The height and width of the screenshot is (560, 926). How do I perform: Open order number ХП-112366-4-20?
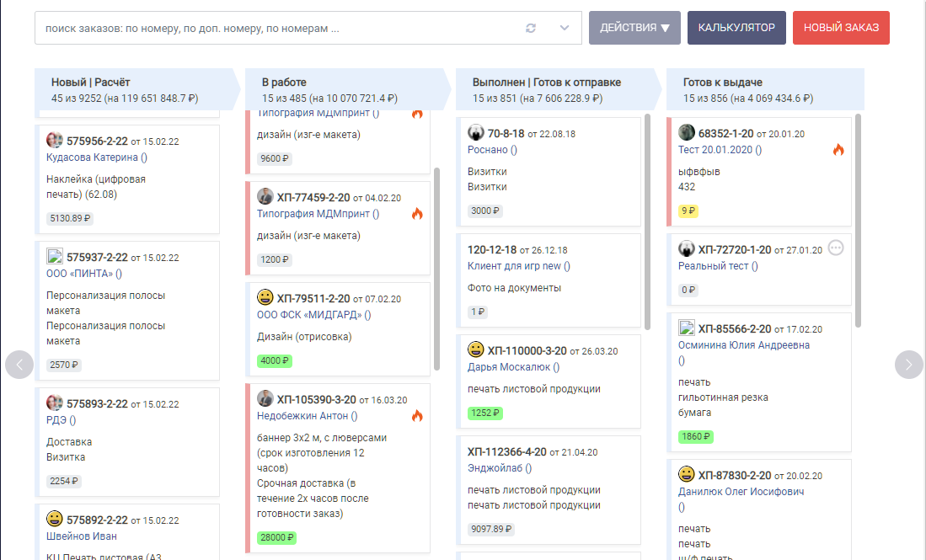[x=506, y=452]
